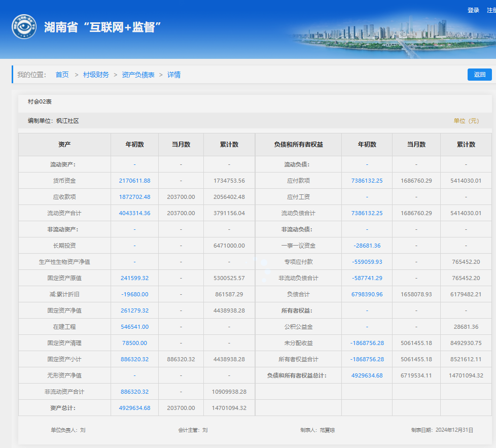Image resolution: width=496 pixels, height=448 pixels.
Task: Select 负债和所有者权益总计 monthly value 6719534.11
Action: tap(416, 375)
